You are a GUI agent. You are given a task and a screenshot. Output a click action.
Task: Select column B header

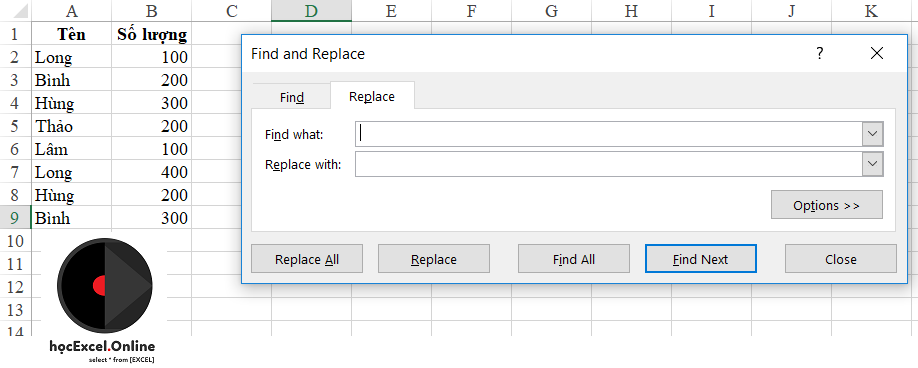point(152,11)
